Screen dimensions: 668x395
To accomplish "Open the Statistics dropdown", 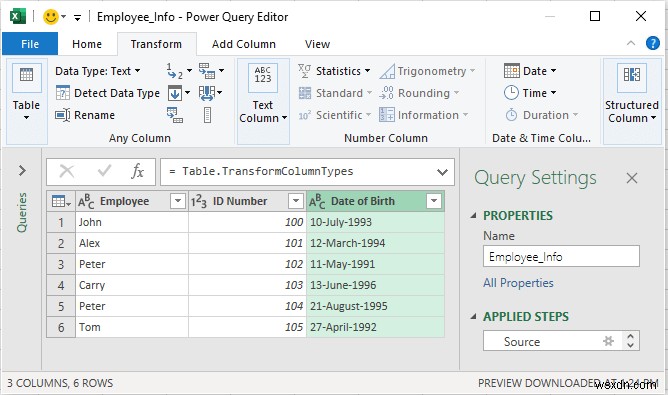I will point(334,71).
